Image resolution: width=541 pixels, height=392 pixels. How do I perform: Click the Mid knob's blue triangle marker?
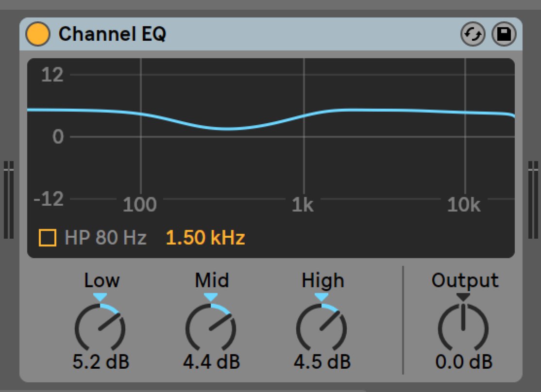pyautogui.click(x=211, y=297)
